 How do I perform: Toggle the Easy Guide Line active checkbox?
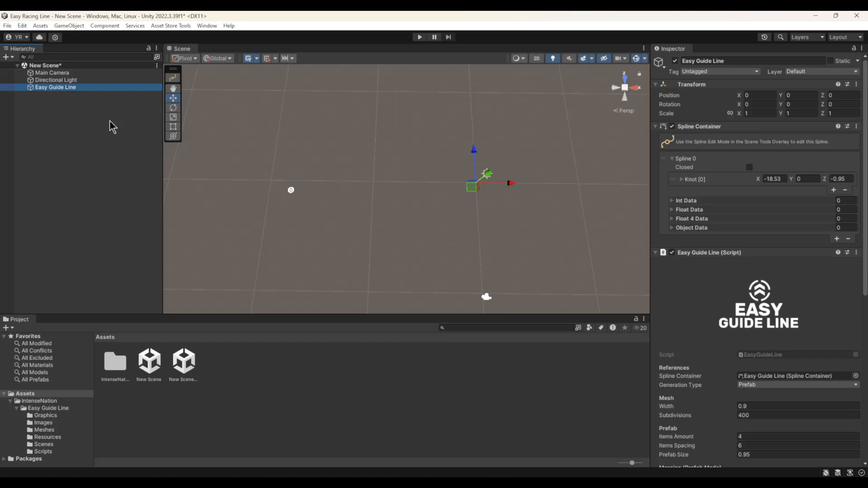click(675, 61)
